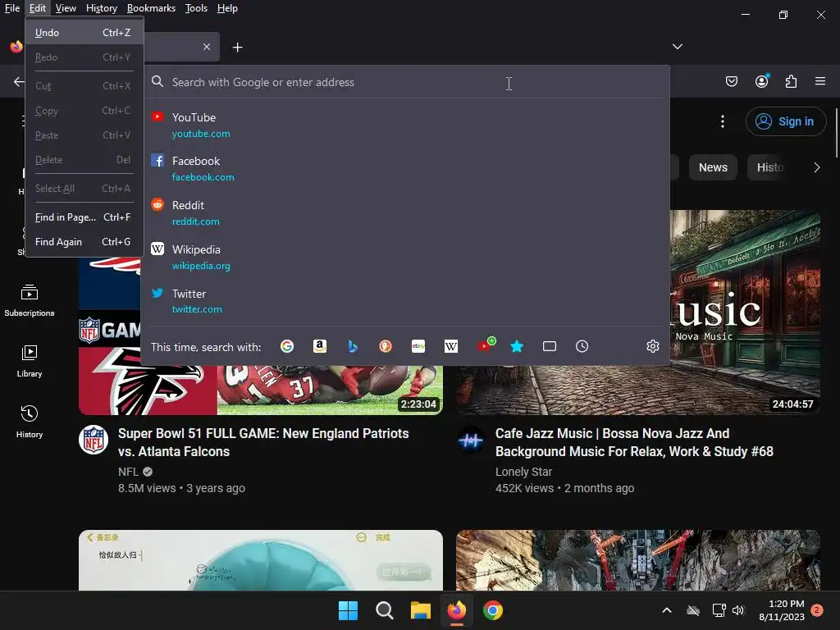The image size is (840, 630).
Task: Launch File Explorer from taskbar
Action: [x=421, y=610]
